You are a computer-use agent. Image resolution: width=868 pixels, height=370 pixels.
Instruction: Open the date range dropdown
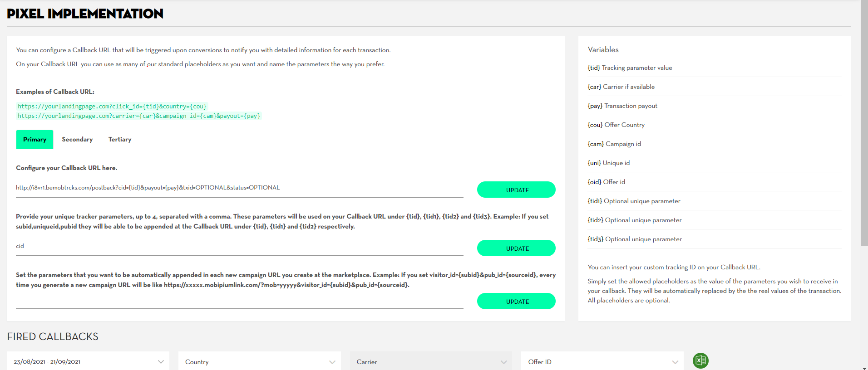(x=88, y=362)
